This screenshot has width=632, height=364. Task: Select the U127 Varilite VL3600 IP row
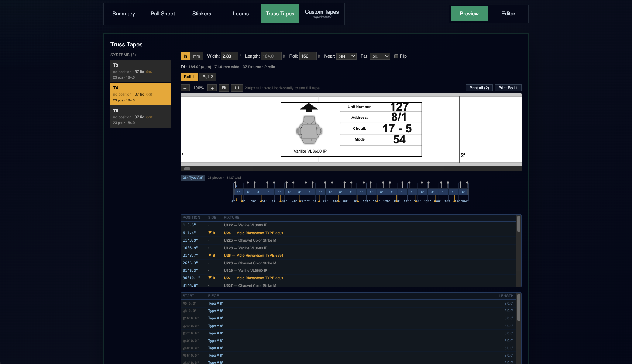(348, 225)
